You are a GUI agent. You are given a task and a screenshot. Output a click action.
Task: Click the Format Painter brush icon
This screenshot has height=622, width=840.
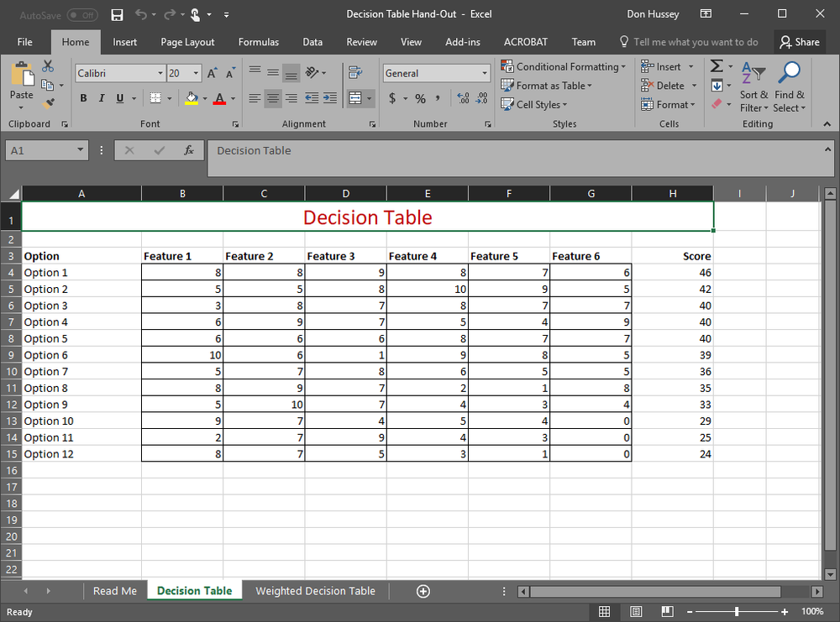coord(49,103)
